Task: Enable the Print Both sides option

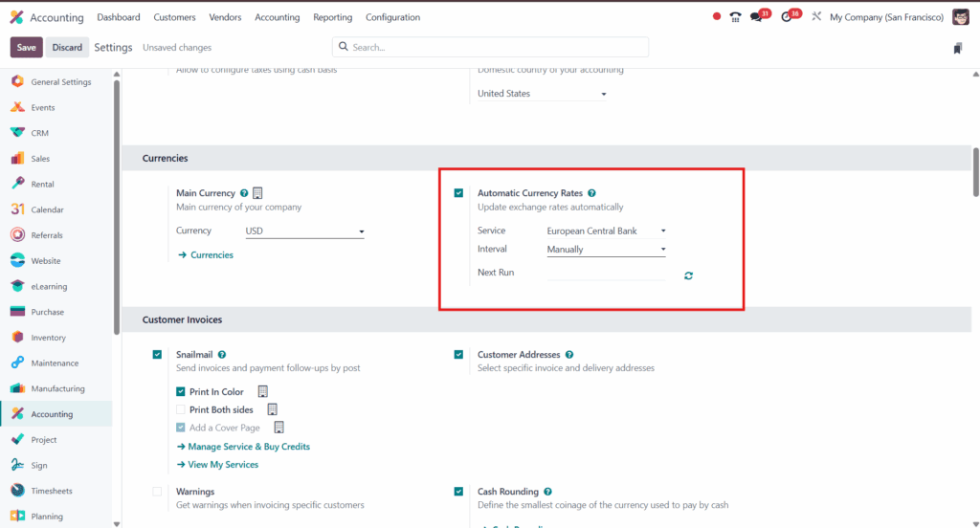Action: (181, 409)
